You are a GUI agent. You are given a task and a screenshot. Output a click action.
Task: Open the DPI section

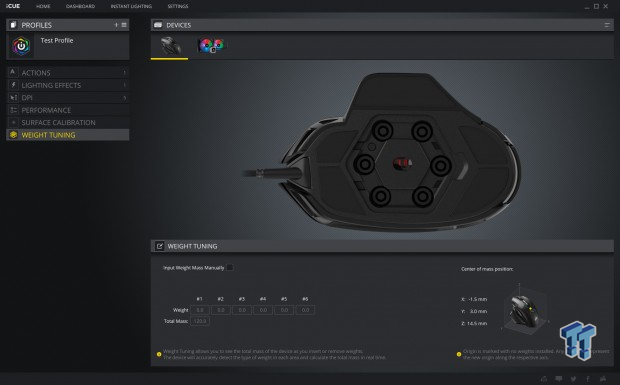click(68, 98)
